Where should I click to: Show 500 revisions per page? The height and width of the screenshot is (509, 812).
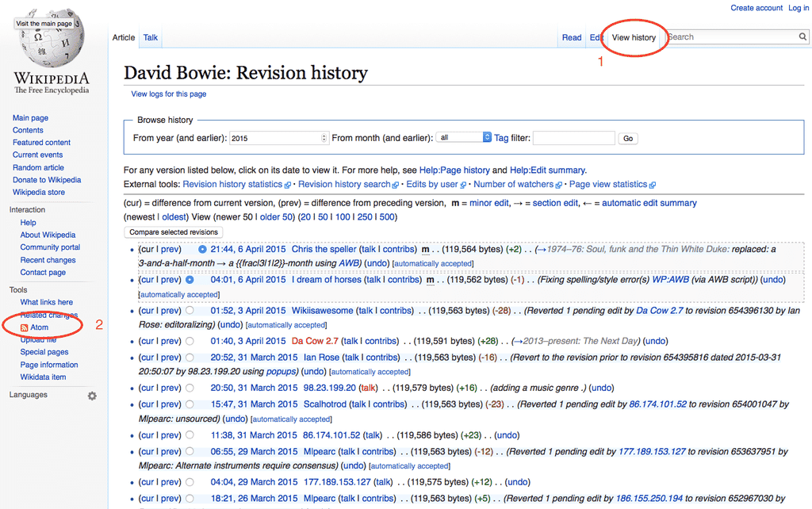pos(387,217)
